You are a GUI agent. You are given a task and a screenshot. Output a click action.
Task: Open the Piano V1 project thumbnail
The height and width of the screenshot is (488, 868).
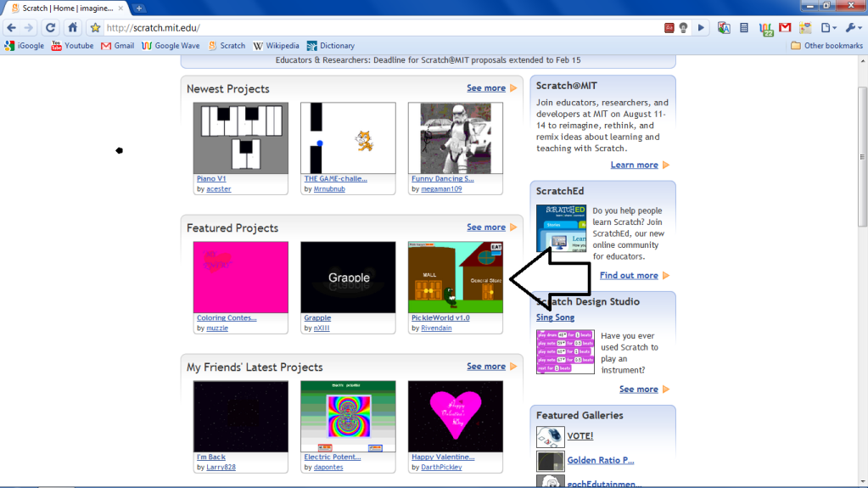click(241, 138)
